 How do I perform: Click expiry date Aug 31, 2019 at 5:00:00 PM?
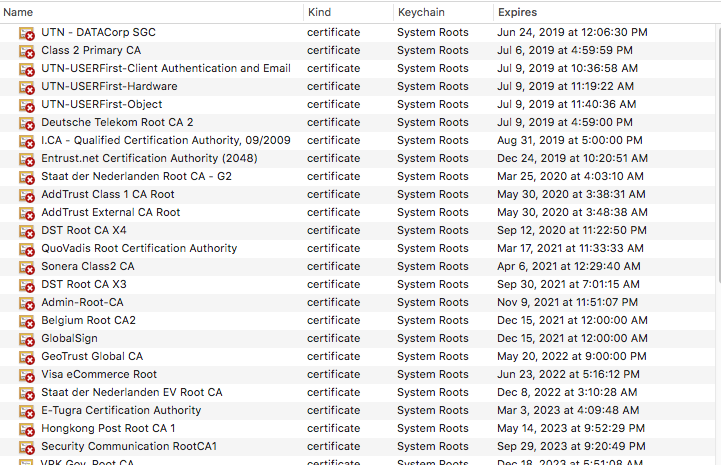[x=570, y=140]
